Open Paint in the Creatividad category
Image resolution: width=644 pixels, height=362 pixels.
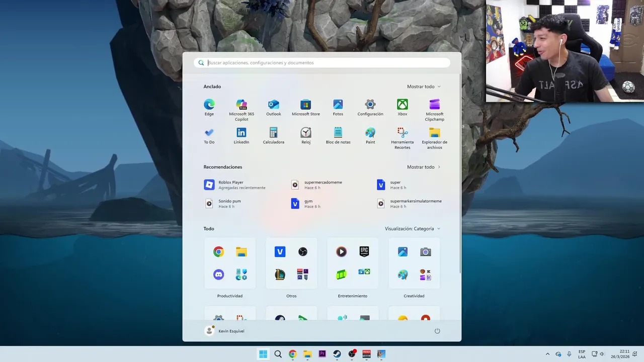click(403, 275)
